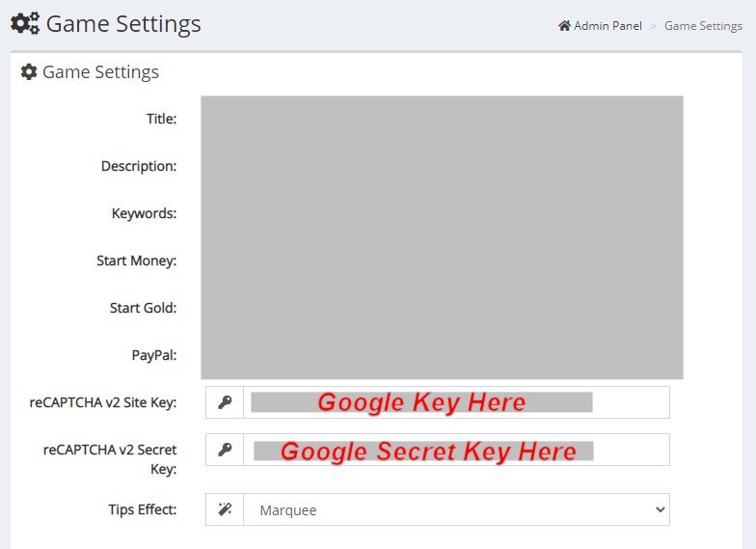Focus the reCAPTCHA v2 Secret Key input
Screen dimensions: 756x549
point(456,450)
